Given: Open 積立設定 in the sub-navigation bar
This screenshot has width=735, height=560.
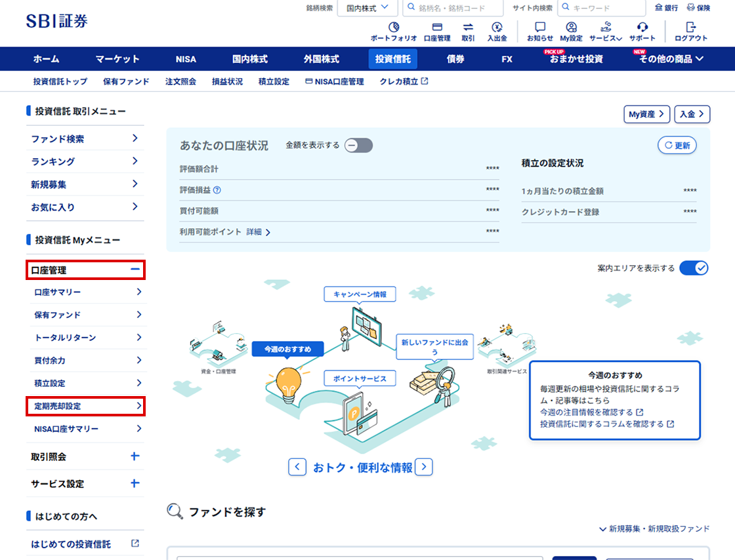Looking at the screenshot, I should pos(274,82).
